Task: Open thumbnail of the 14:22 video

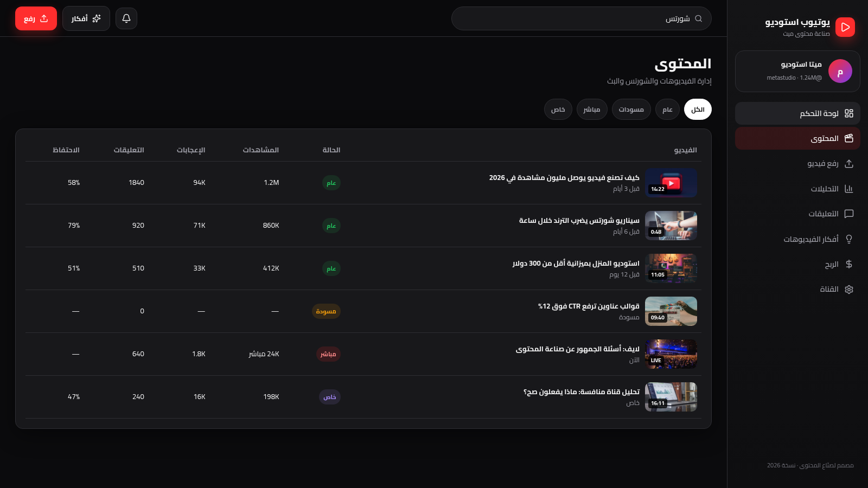Action: tap(671, 182)
